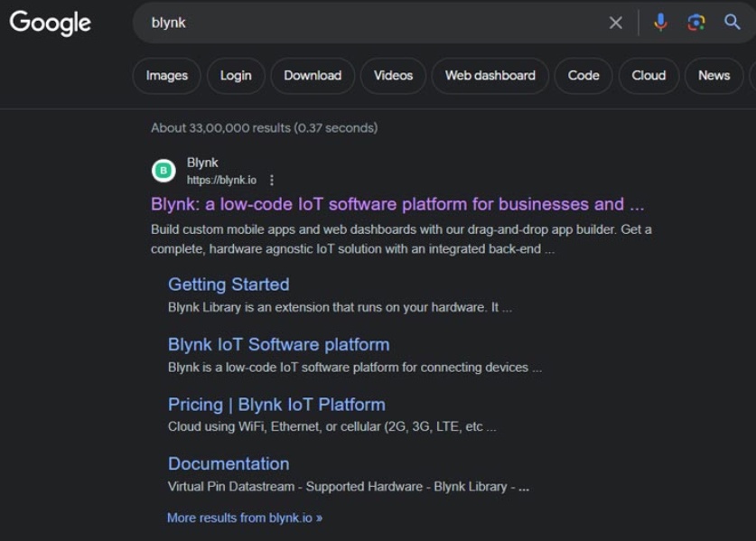Viewport: 756px width, 541px height.
Task: Select the Download filter chip
Action: (313, 76)
